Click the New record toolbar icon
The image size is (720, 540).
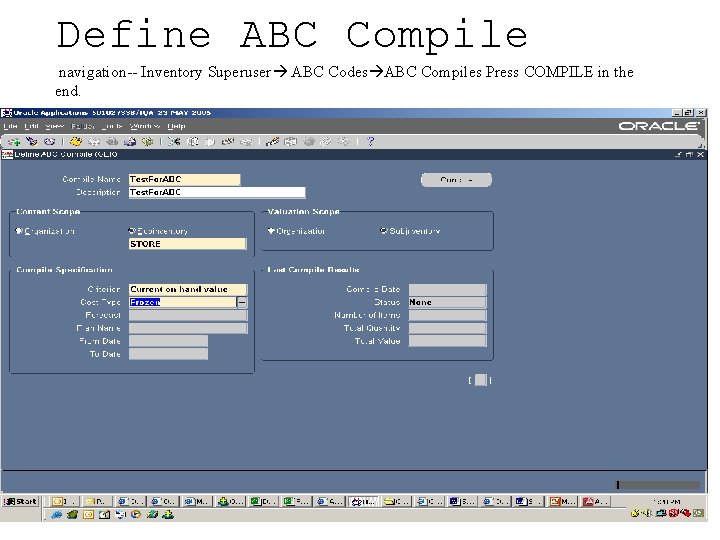click(x=14, y=142)
